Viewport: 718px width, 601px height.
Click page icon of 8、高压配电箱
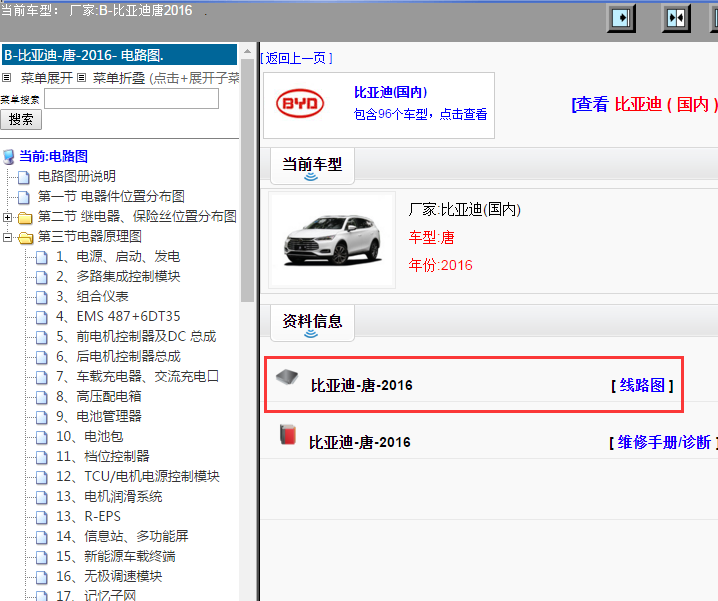pos(42,397)
